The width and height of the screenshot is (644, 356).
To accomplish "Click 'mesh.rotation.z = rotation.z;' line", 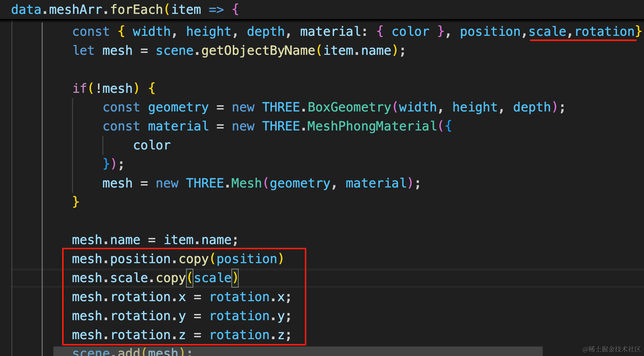I will click(182, 335).
